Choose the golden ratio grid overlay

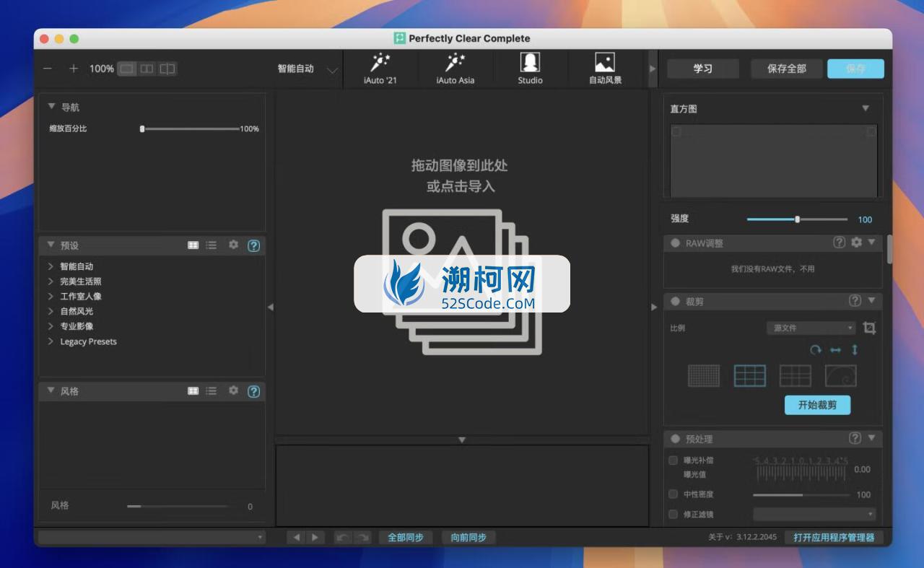pyautogui.click(x=796, y=375)
